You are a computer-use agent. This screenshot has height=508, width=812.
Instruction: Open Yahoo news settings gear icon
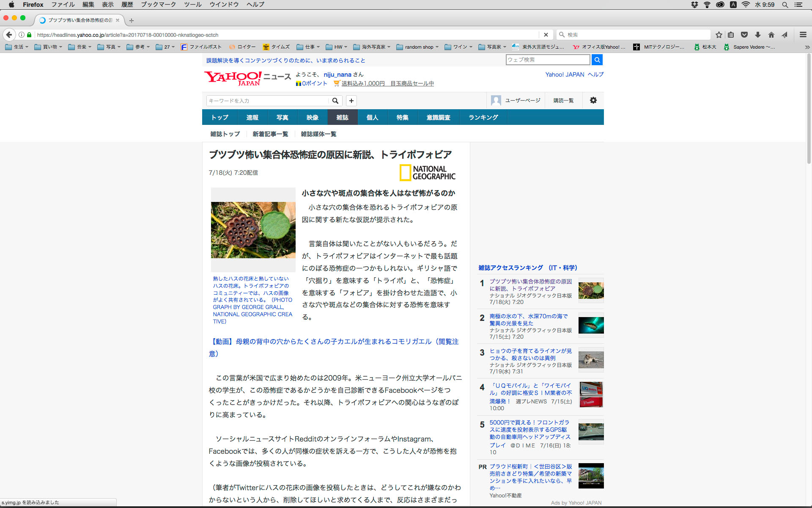pos(593,100)
